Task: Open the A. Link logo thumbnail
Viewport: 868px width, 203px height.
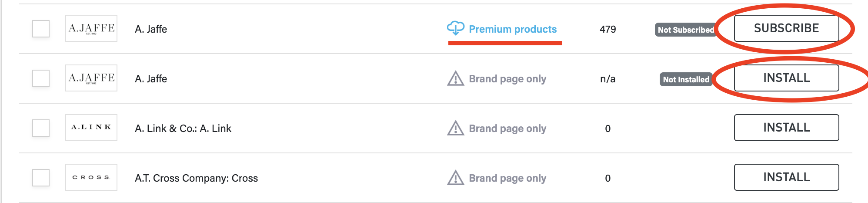Action: pyautogui.click(x=91, y=128)
